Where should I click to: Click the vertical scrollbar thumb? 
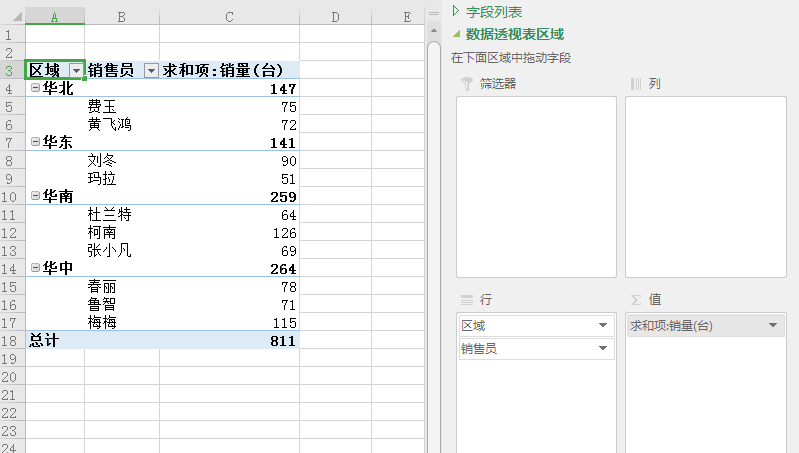click(434, 245)
